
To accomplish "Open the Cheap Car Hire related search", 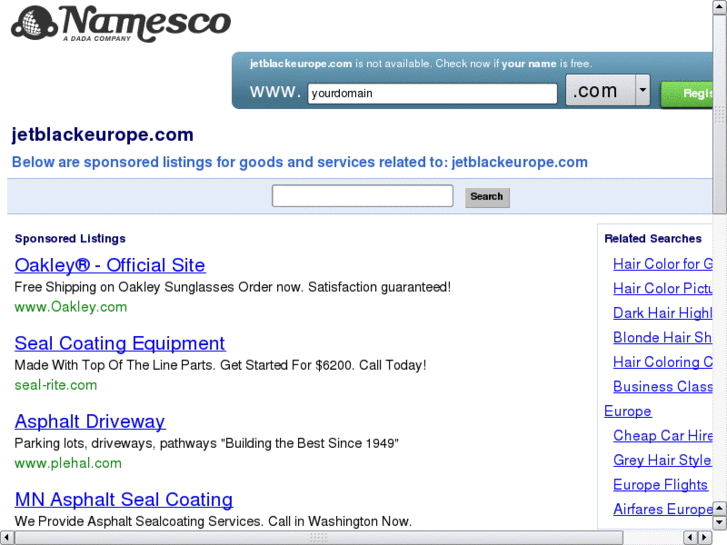I will (x=663, y=436).
